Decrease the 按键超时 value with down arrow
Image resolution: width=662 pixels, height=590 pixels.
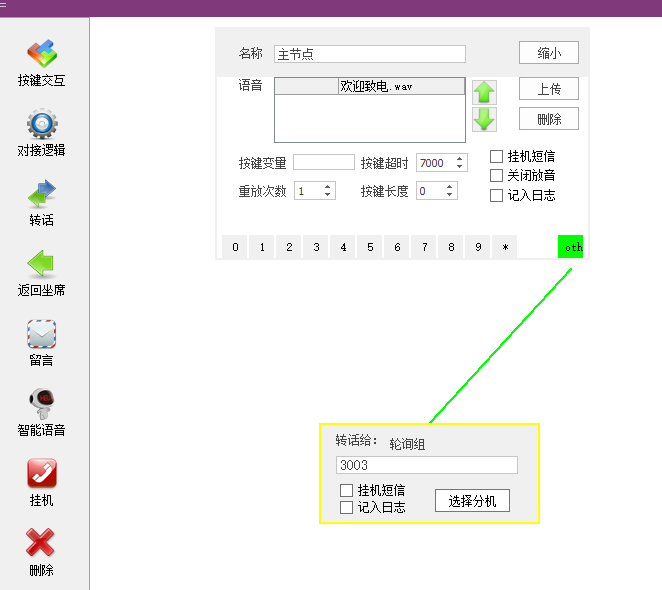click(x=459, y=167)
